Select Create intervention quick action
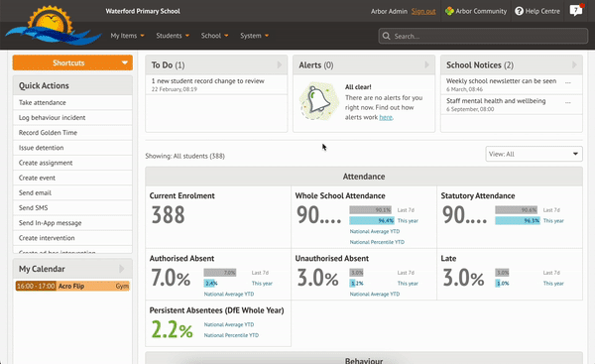 point(72,238)
